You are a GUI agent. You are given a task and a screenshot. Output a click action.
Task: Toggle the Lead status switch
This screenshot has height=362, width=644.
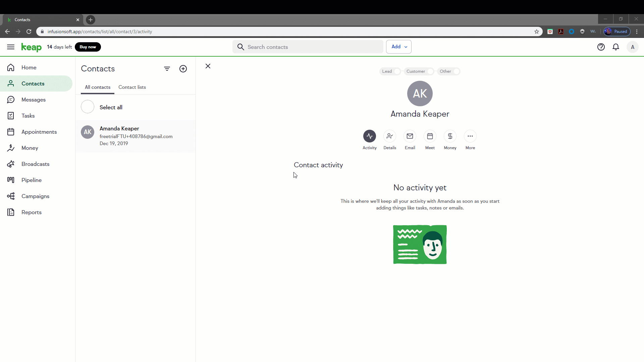(x=397, y=71)
